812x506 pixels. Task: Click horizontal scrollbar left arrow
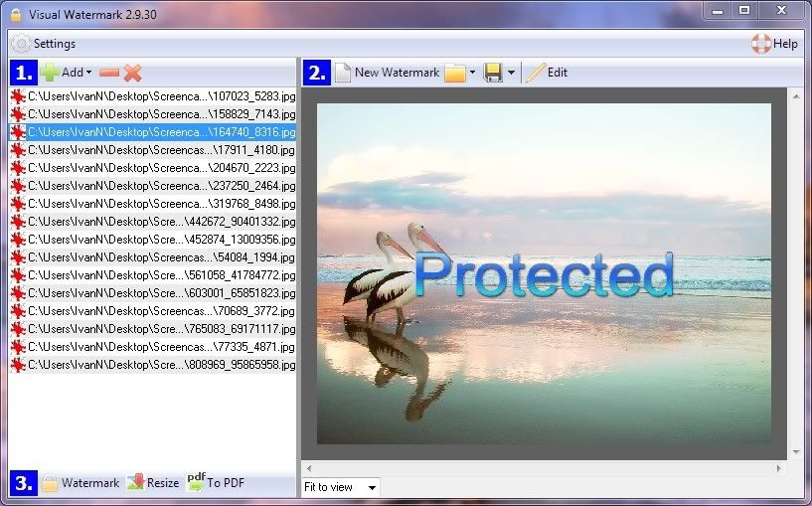click(309, 468)
